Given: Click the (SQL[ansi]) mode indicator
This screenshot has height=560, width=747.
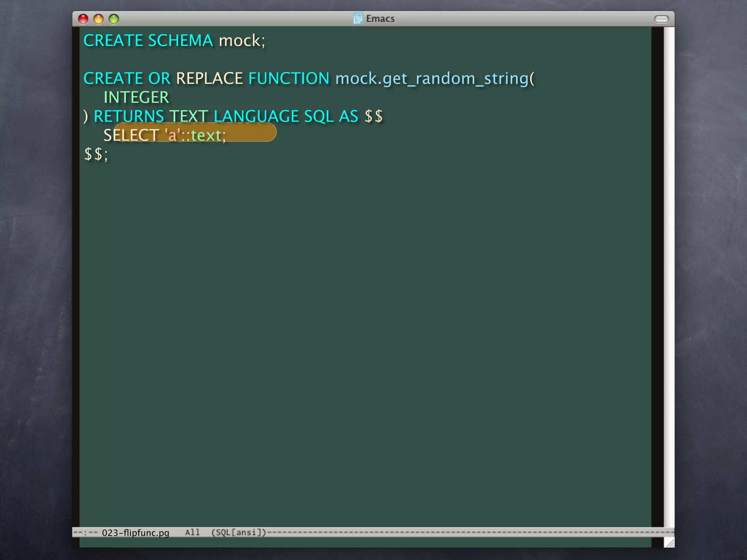Looking at the screenshot, I should pos(239,532).
